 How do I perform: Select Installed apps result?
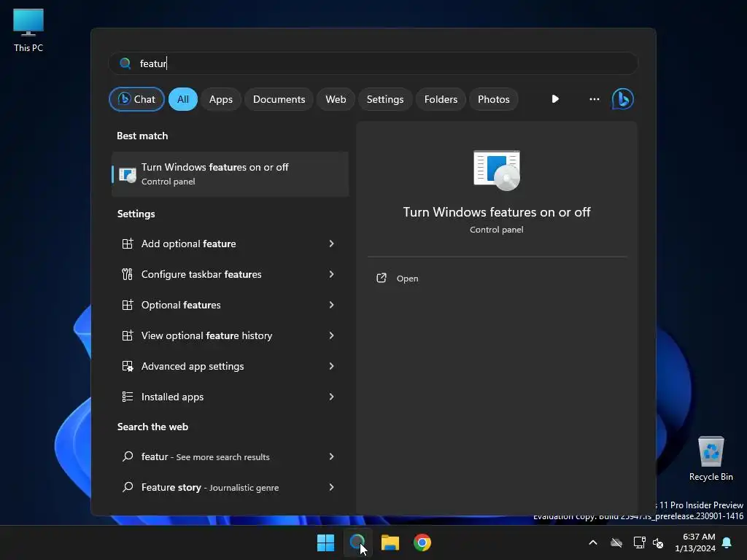(230, 397)
